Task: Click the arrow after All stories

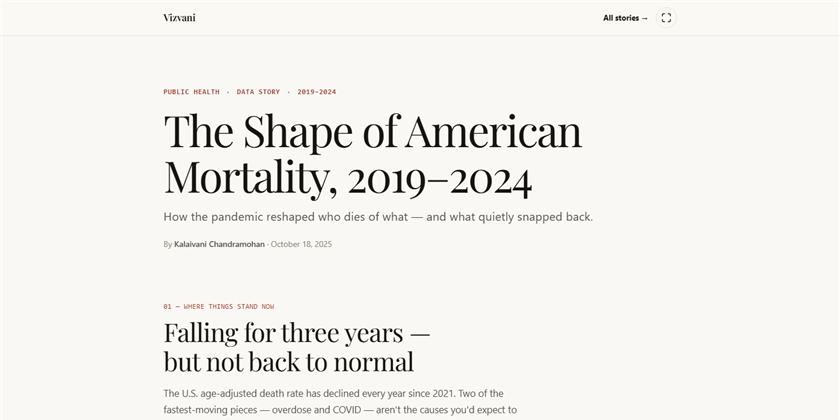Action: pyautogui.click(x=644, y=18)
